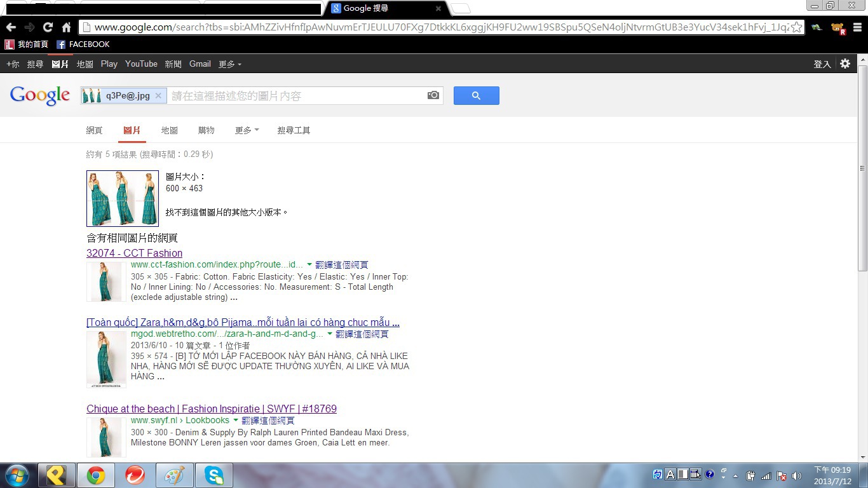Viewport: 868px width, 488px height.
Task: Click the scrollbar down arrow
Action: [x=862, y=457]
